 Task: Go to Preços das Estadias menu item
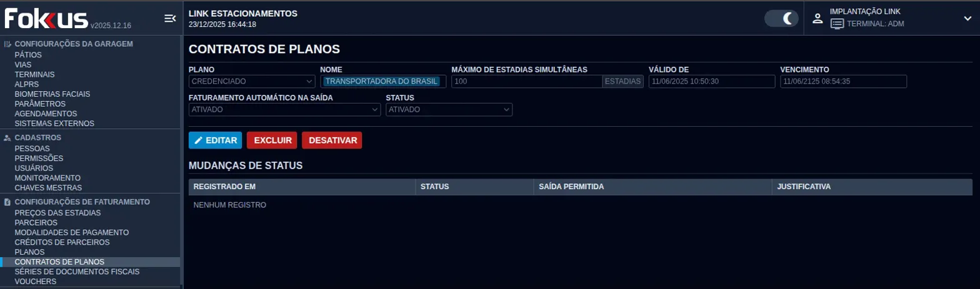click(x=57, y=213)
